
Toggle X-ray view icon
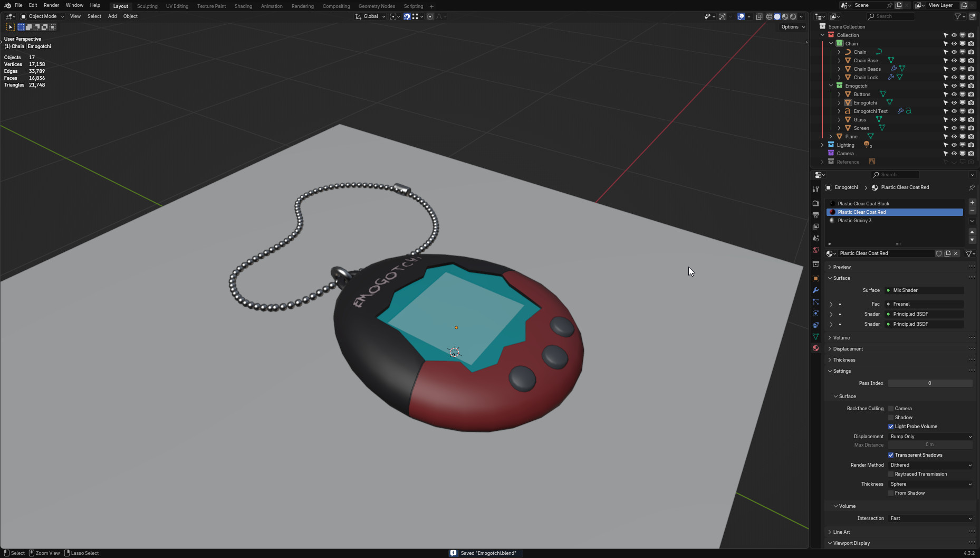tap(759, 16)
